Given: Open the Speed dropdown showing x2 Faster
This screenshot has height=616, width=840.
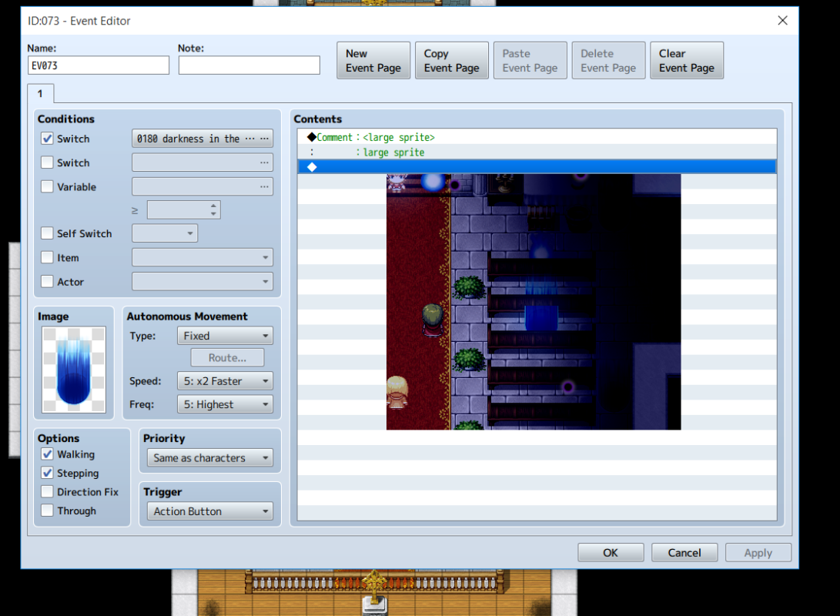Looking at the screenshot, I should click(225, 381).
